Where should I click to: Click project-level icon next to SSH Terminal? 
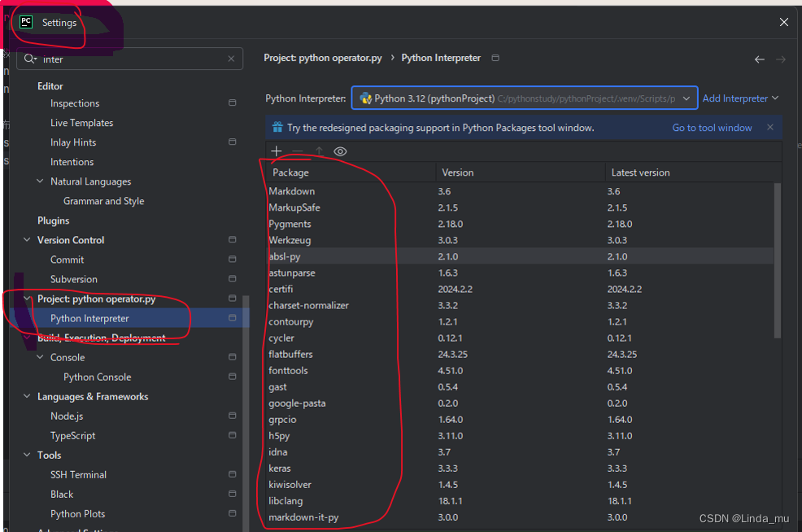tap(232, 474)
